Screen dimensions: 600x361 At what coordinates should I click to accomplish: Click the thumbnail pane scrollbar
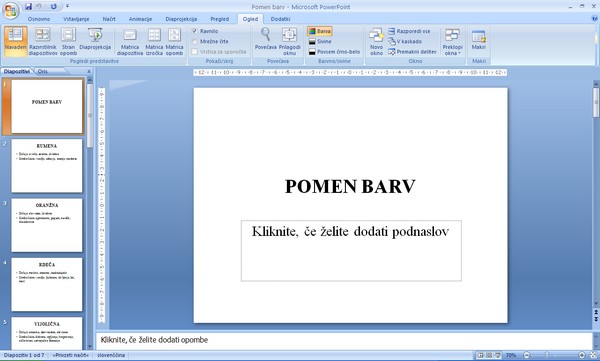pos(90,115)
